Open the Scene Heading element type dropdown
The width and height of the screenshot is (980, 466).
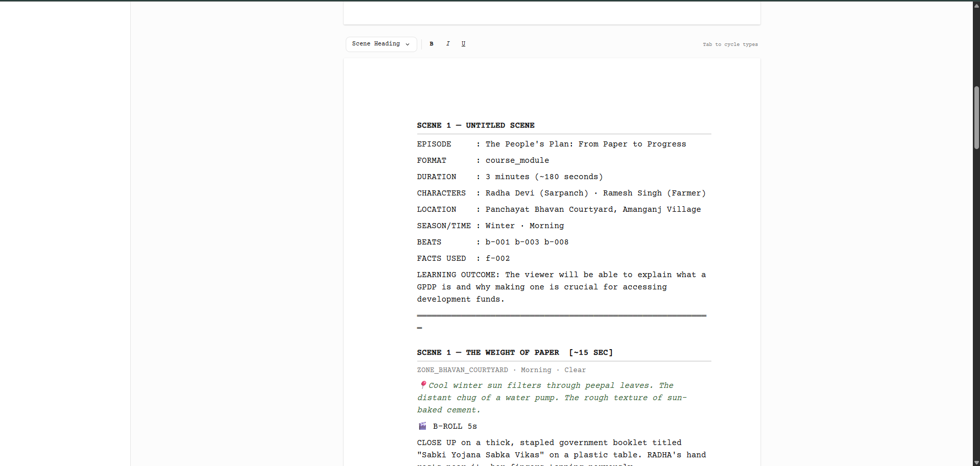coord(380,44)
